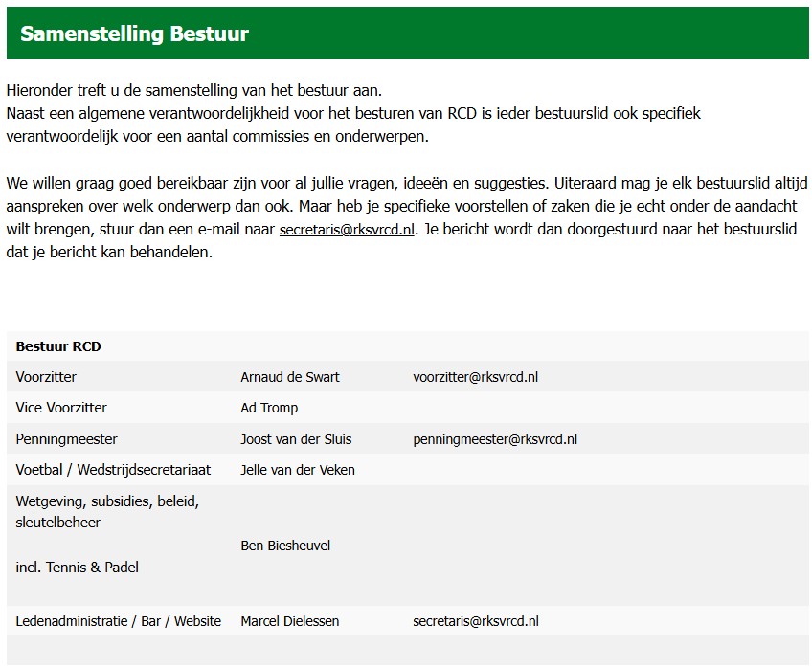
Task: Select the name Jelle van der Veken
Action: coord(298,470)
